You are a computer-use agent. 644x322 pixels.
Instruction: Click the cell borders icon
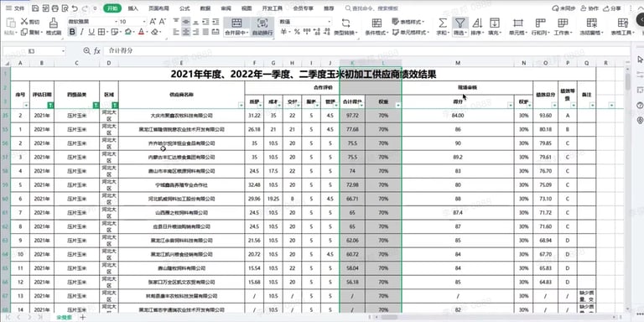click(x=101, y=32)
